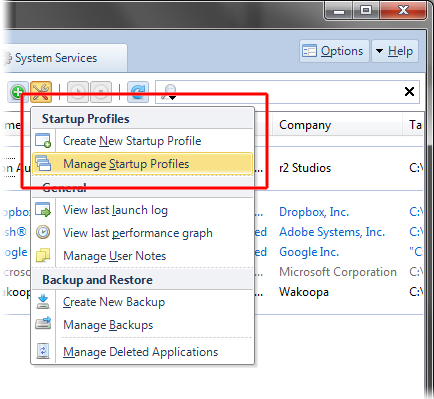The image size is (434, 399).
Task: Open the Options button
Action: coord(334,51)
